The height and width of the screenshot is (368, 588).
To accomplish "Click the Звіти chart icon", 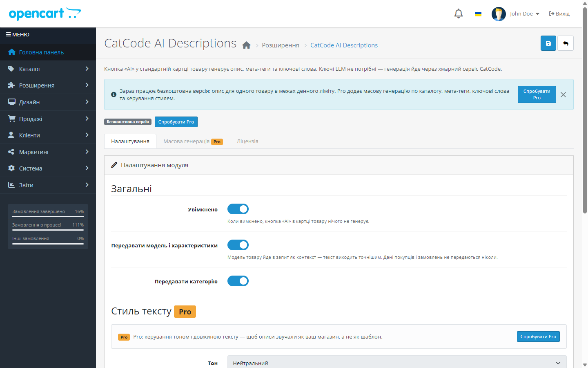I will tap(11, 185).
